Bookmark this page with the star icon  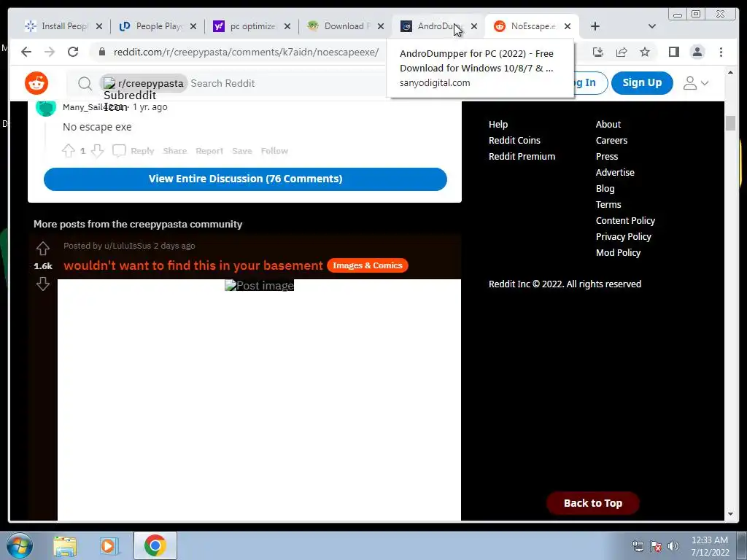[x=645, y=52]
